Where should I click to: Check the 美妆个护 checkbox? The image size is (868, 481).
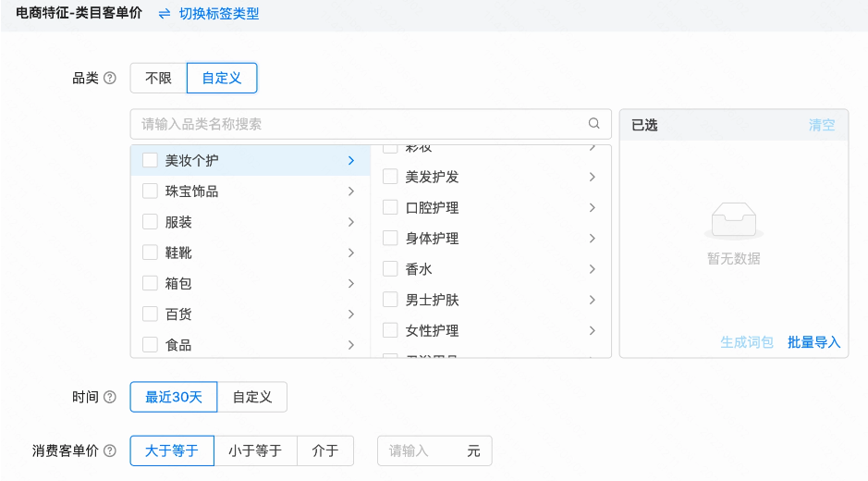click(150, 161)
